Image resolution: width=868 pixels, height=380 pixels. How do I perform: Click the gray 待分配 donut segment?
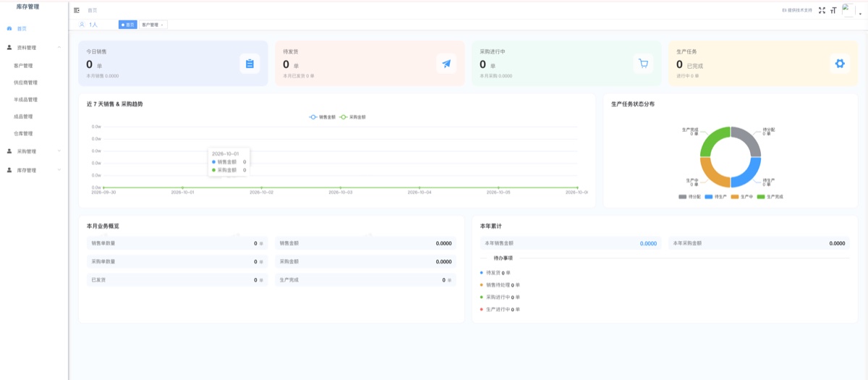pyautogui.click(x=749, y=140)
